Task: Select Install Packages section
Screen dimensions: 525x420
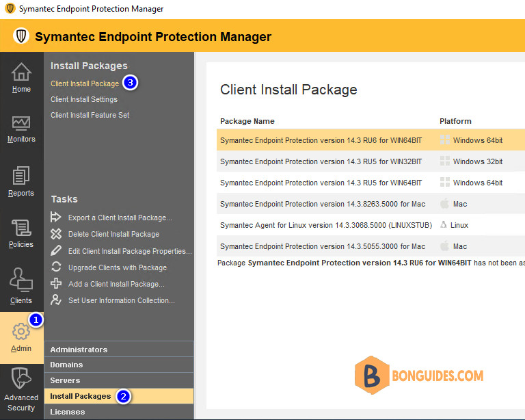Action: coord(119,396)
